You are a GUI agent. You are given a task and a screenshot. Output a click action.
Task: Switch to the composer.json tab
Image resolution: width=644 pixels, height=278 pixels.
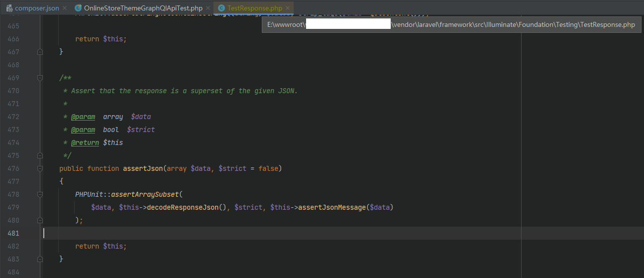[36, 8]
